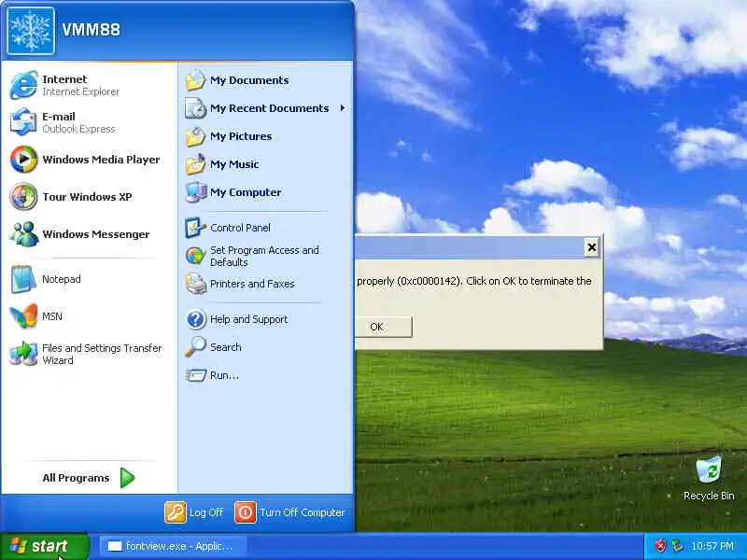The width and height of the screenshot is (747, 560).
Task: Click the My Music label text
Action: point(234,164)
